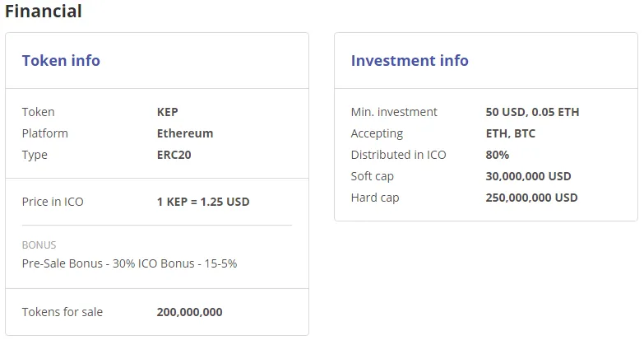Viewport: 644px width, 340px height.
Task: Select the Investment info card title
Action: pos(410,60)
